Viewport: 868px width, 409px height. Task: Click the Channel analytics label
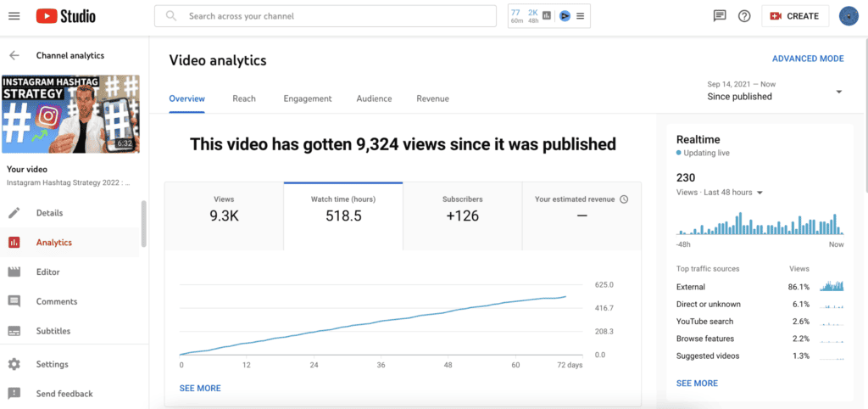[x=70, y=55]
